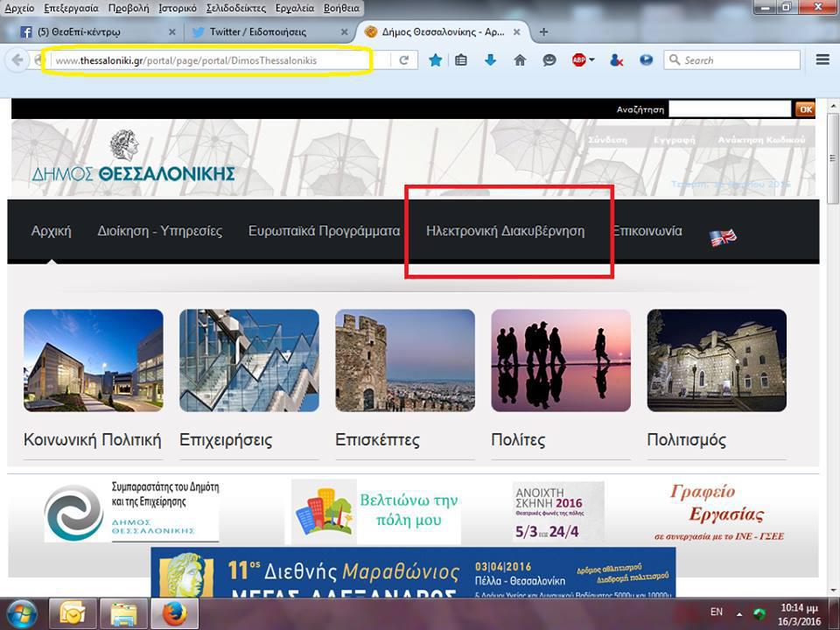Open the Πολίτες silhouettes thumbnail
The image size is (840, 630).
tap(561, 360)
